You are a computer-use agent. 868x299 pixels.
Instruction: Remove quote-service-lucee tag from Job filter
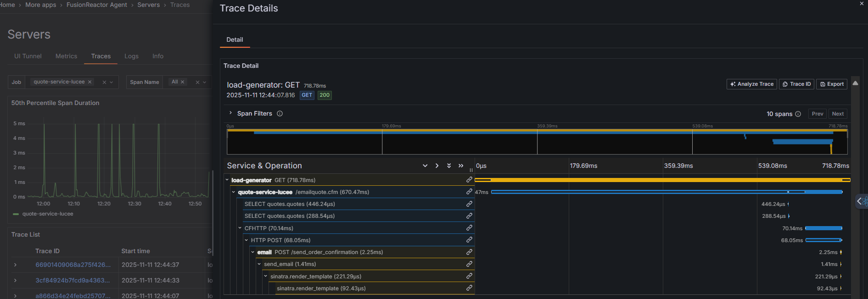pos(90,82)
